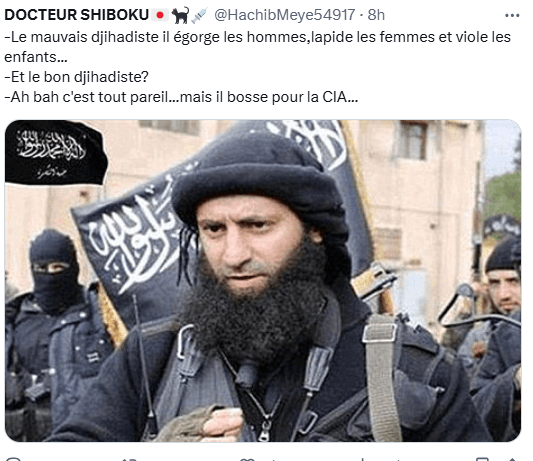
Task: Click the share icon at bottom right
Action: point(513,460)
